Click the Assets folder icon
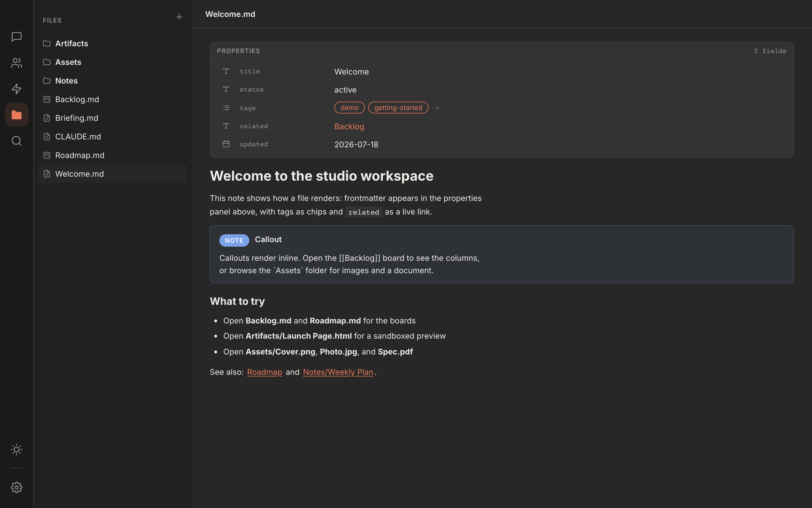This screenshot has width=812, height=508. coord(47,62)
